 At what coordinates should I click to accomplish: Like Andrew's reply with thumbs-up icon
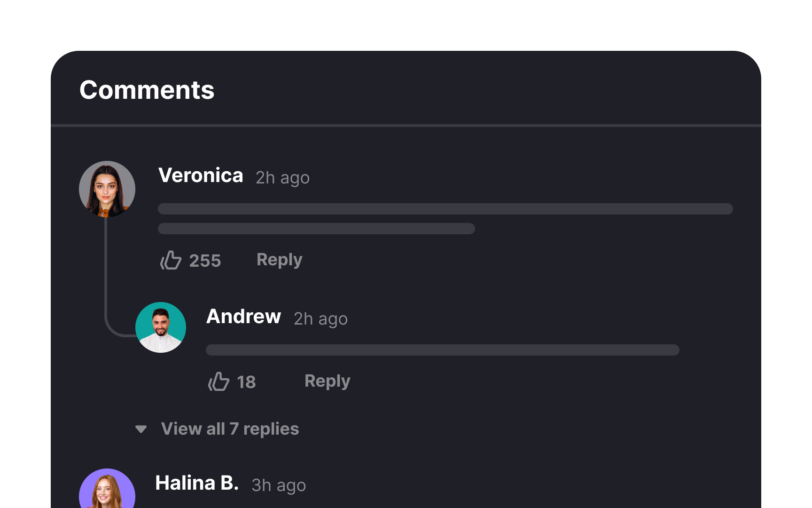click(x=219, y=381)
